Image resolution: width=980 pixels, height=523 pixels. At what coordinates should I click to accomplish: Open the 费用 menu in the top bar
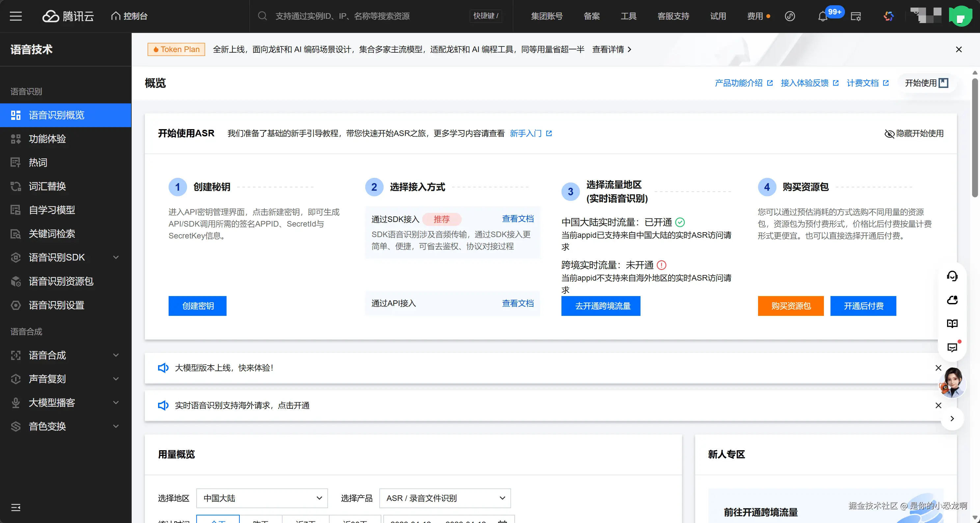(755, 16)
